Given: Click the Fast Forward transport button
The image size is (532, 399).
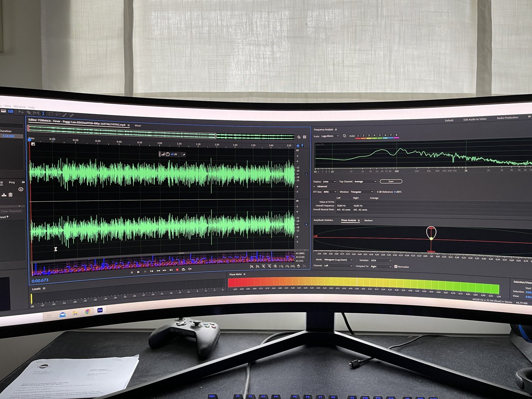Looking at the screenshot, I should [x=164, y=270].
